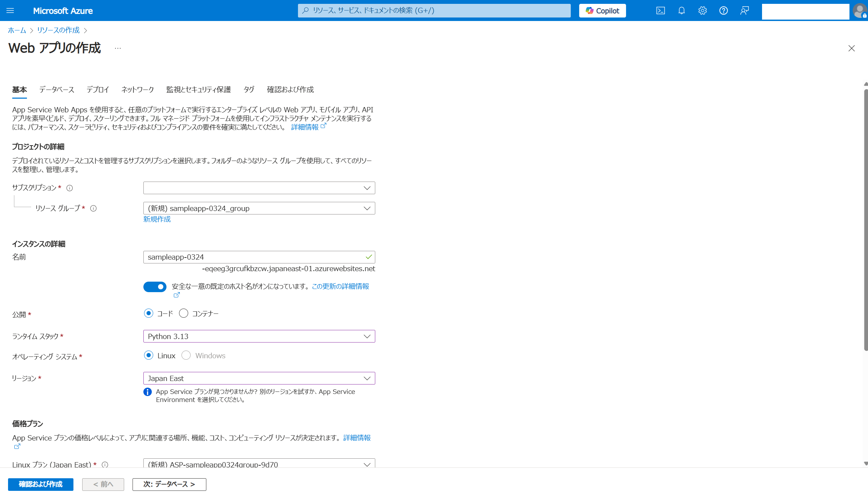Click the Copilot button
This screenshot has height=494, width=868.
tap(603, 10)
